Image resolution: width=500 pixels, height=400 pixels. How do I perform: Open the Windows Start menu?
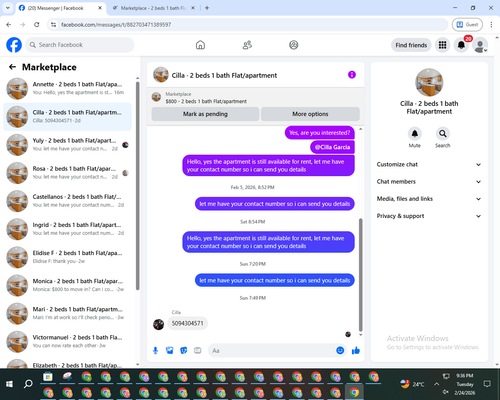click(9, 384)
